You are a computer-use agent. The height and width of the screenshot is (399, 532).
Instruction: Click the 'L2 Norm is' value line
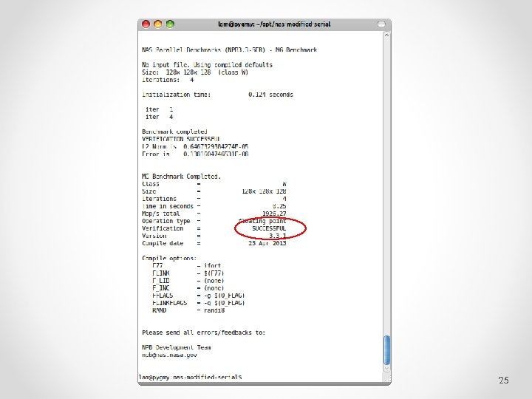[195, 146]
